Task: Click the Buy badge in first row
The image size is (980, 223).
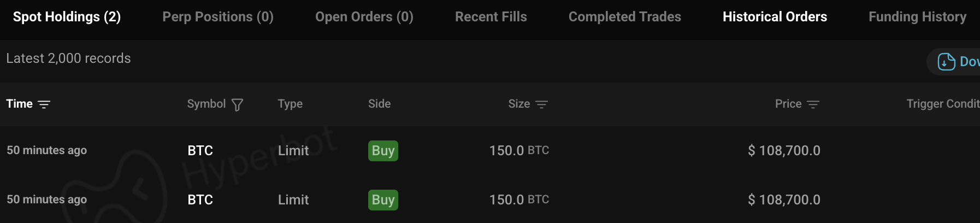Action: [383, 151]
